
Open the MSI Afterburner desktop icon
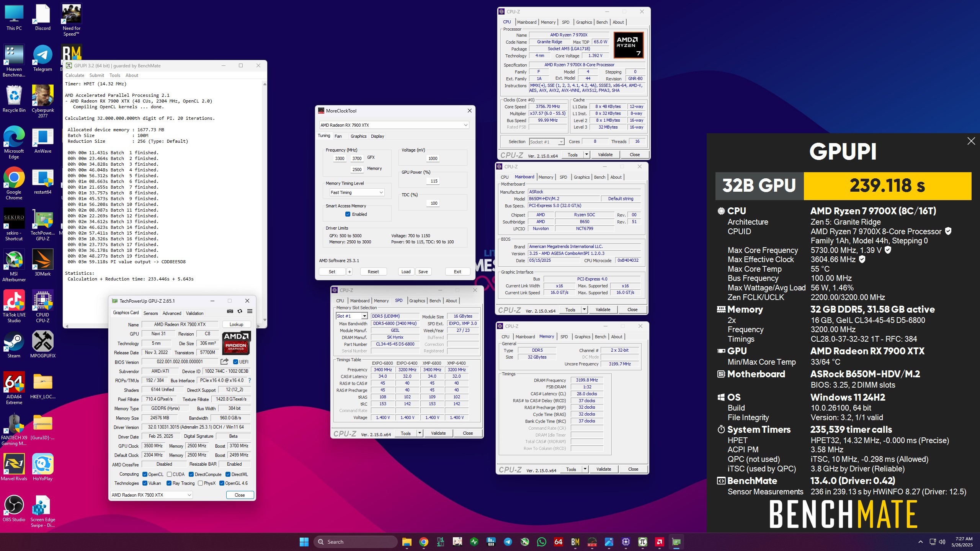[x=14, y=266]
